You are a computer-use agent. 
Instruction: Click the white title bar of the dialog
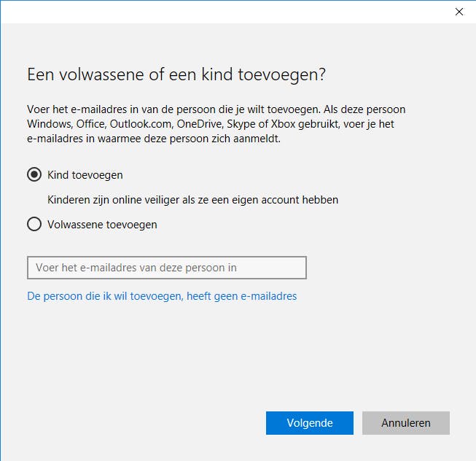(219, 12)
